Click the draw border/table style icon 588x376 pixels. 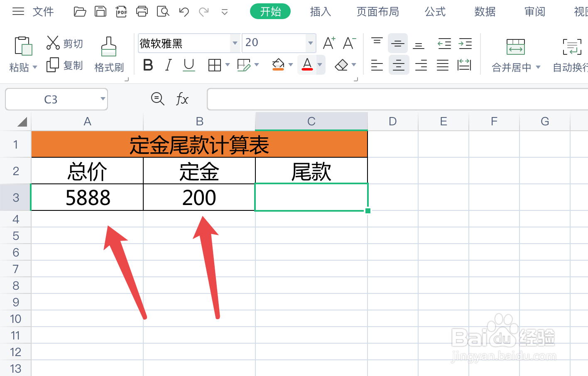pyautogui.click(x=244, y=65)
